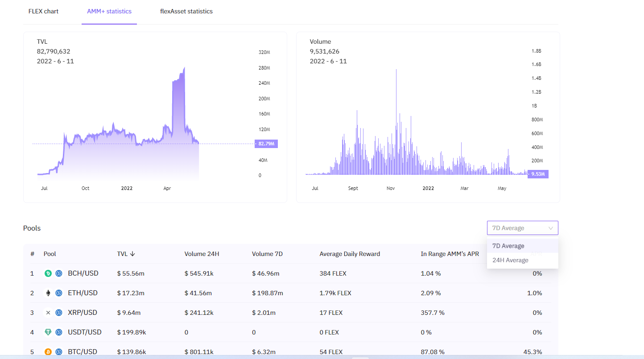This screenshot has height=359, width=644.
Task: Open the flexAsset statistics tab
Action: click(x=186, y=11)
